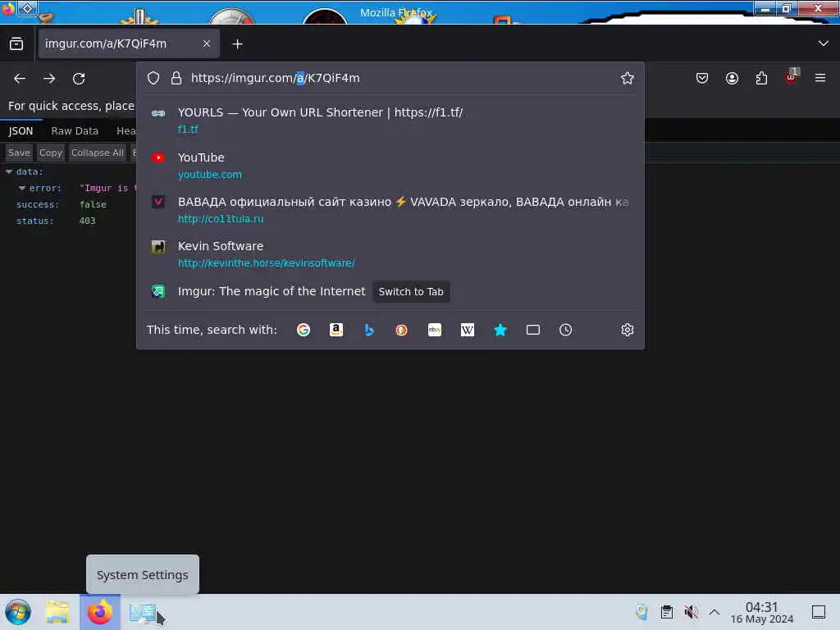Image resolution: width=840 pixels, height=630 pixels.
Task: Click the Save JSON button
Action: 19,153
